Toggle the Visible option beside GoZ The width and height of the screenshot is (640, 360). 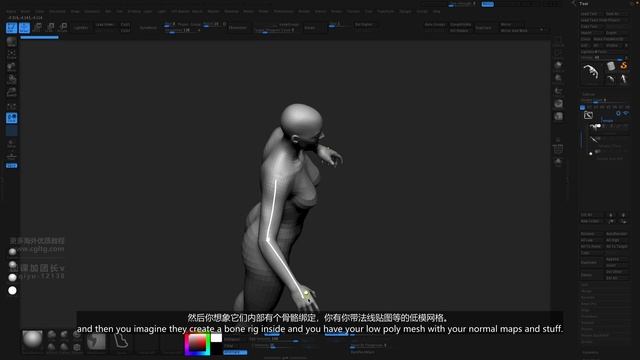[614, 45]
